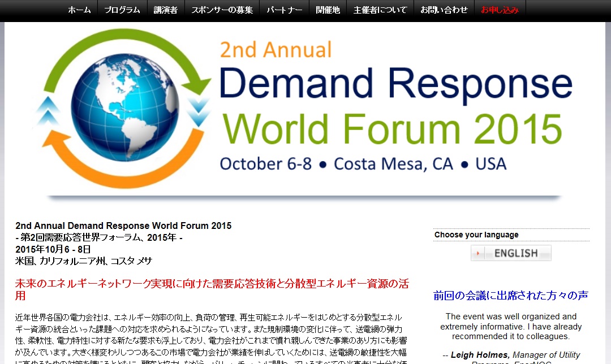This screenshot has height=364, width=611.
Task: Click the date text 2015年10月6 - 8日
Action: (x=53, y=249)
